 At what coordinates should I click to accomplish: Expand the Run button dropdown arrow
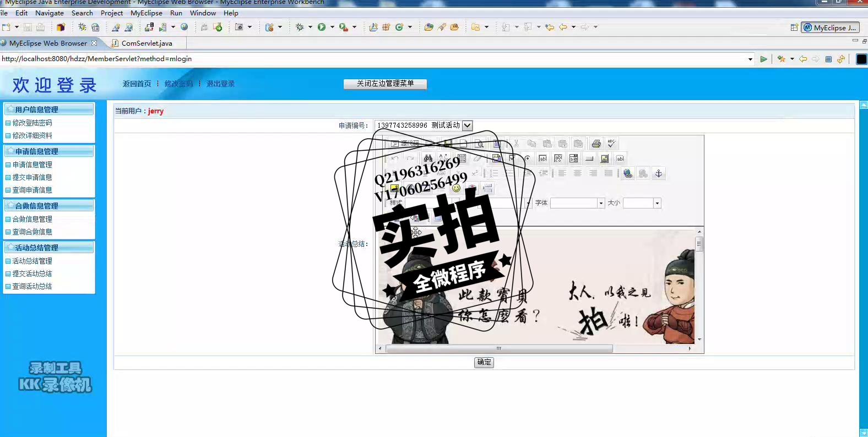pyautogui.click(x=332, y=27)
